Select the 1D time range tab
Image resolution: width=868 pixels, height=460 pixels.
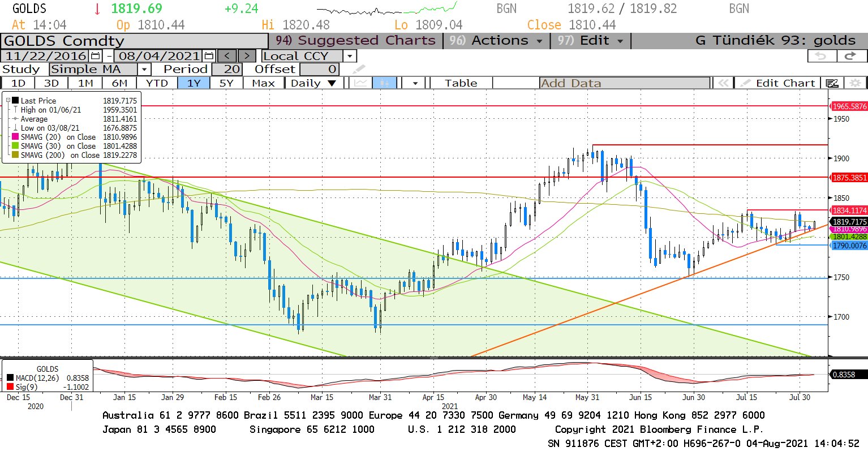point(19,83)
